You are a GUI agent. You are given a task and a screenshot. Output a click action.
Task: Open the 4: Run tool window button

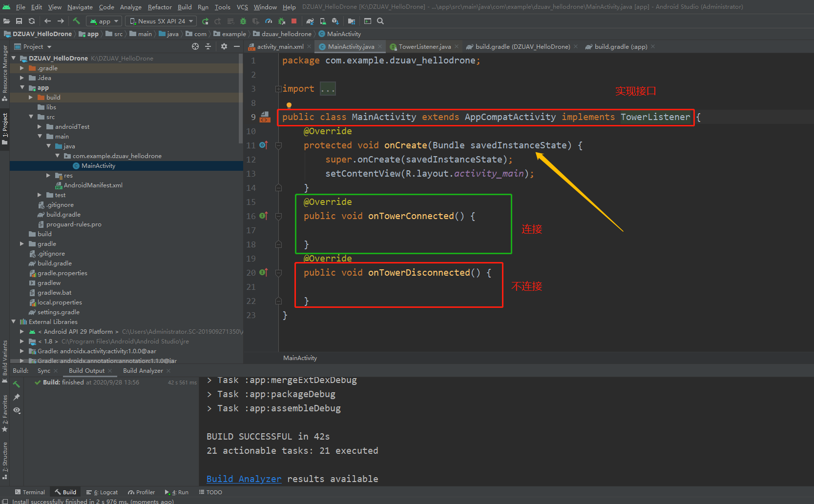tap(177, 492)
